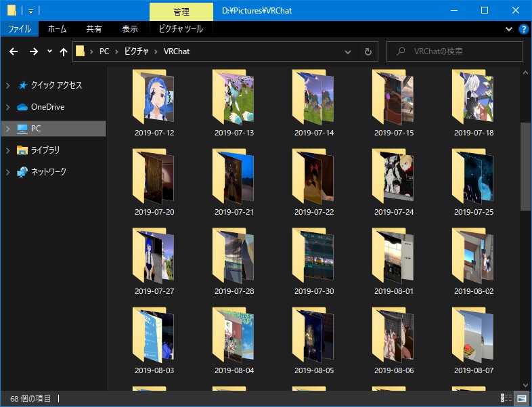Pick the 2019-07-21 folder
This screenshot has width=532, height=407.
coord(234,182)
